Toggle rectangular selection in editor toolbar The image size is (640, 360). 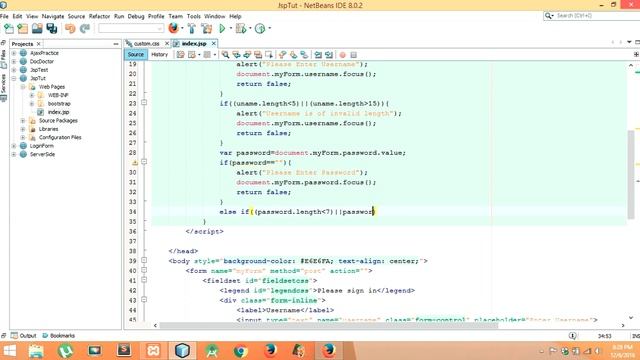click(269, 55)
